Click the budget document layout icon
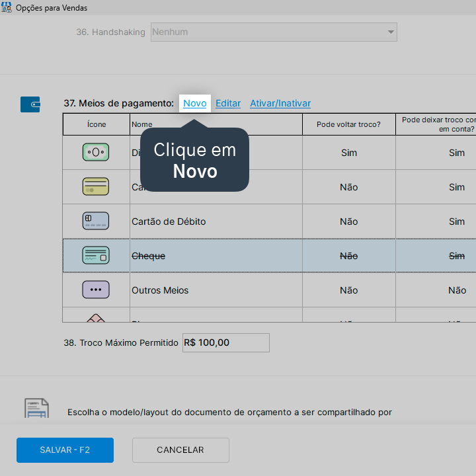This screenshot has height=476, width=476. click(36, 408)
